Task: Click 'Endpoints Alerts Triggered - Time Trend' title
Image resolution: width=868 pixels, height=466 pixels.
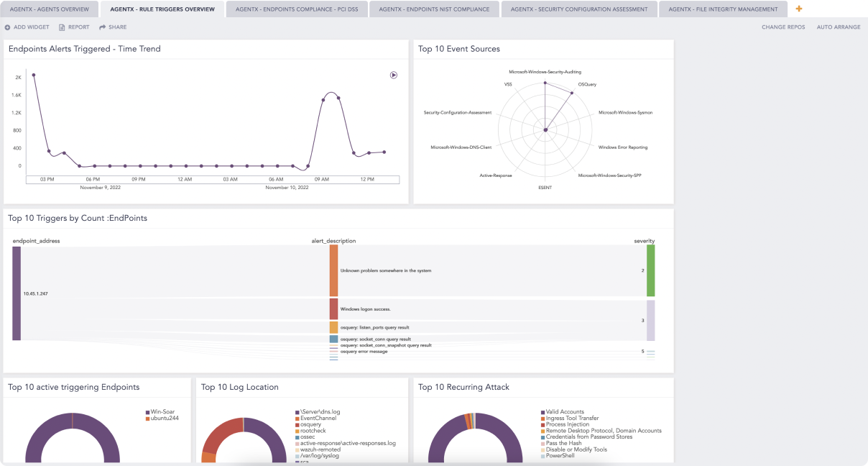Action: coord(84,49)
